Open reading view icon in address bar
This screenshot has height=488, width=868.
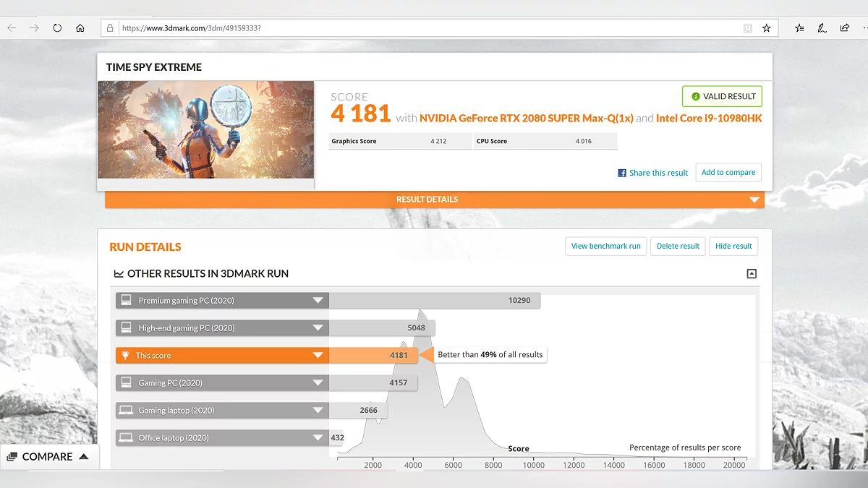pos(748,28)
